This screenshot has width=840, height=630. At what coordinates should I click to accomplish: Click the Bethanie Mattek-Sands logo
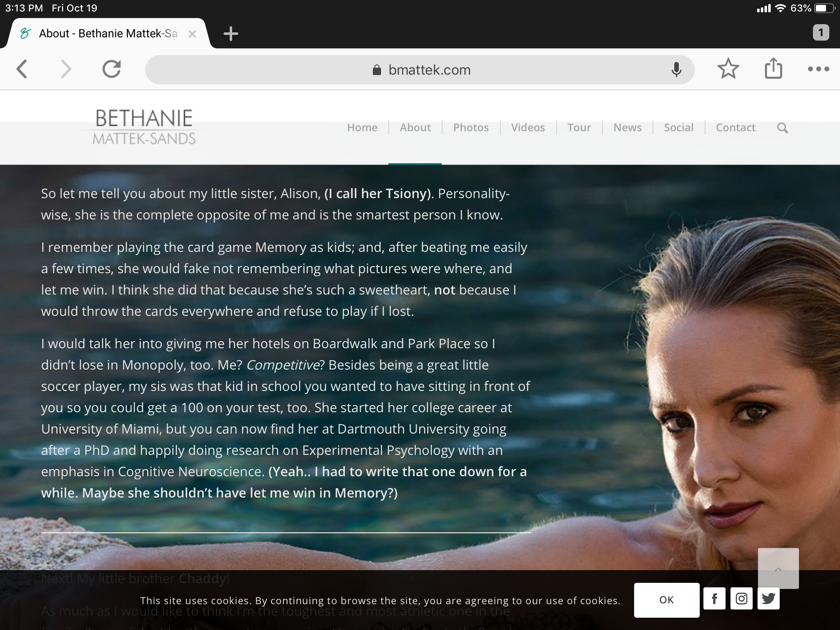[x=144, y=127]
